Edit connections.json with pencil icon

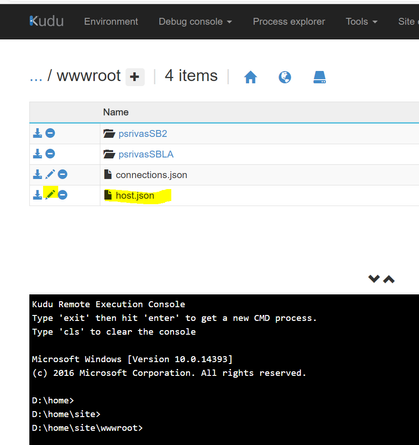tap(50, 174)
